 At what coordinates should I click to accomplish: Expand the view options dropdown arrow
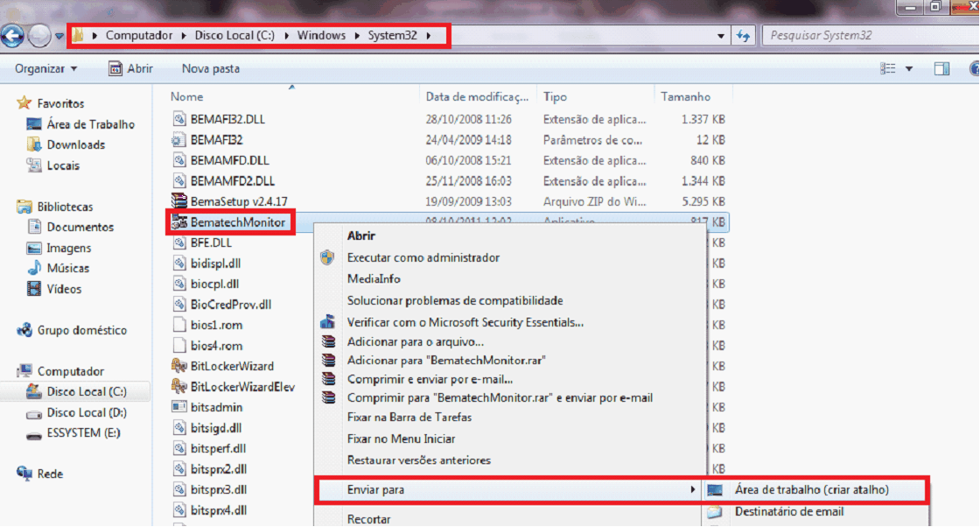(x=909, y=68)
